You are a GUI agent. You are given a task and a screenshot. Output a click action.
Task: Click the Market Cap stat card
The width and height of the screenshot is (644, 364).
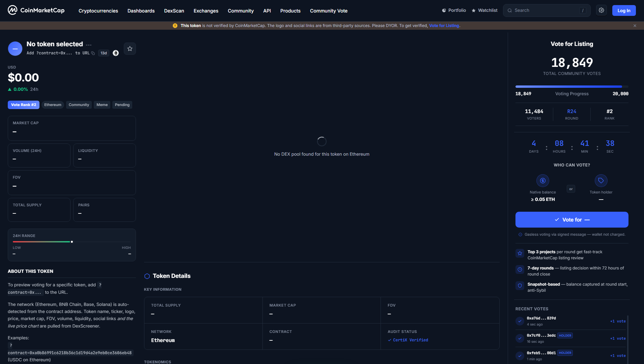pyautogui.click(x=72, y=128)
